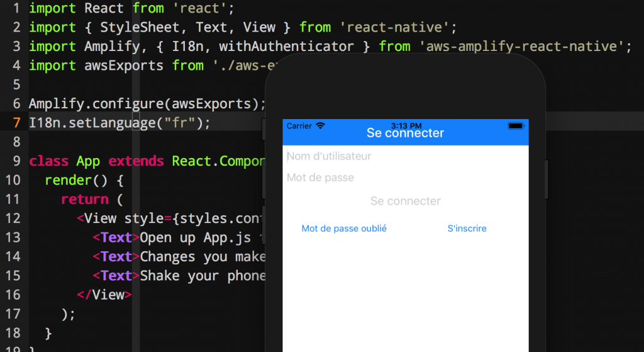Focus the Nom d'utilisateur input field
644x352 pixels.
(x=406, y=156)
